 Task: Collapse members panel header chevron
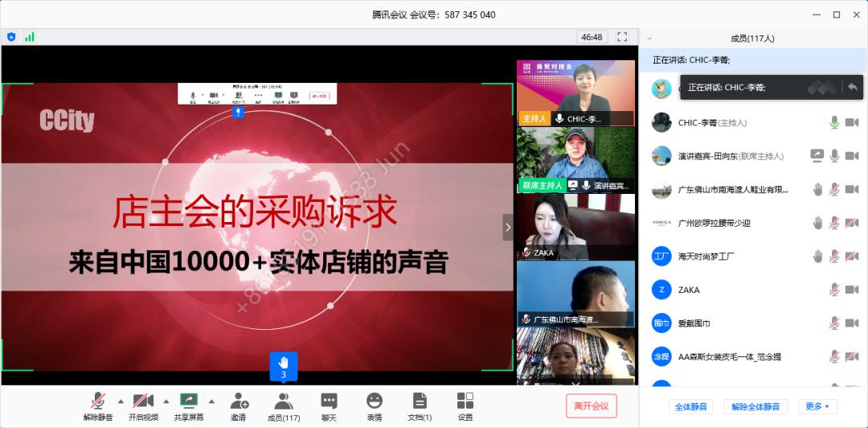point(649,39)
